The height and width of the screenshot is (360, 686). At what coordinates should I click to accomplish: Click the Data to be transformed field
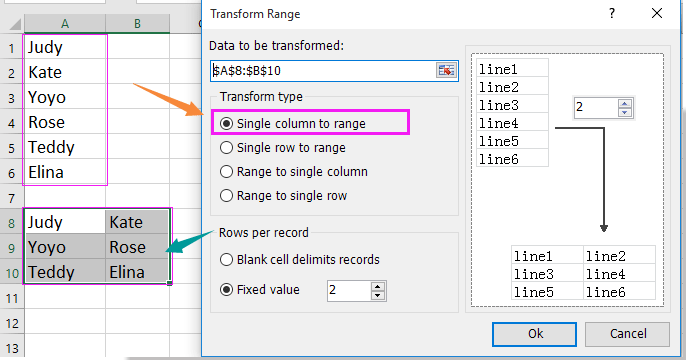coord(323,70)
